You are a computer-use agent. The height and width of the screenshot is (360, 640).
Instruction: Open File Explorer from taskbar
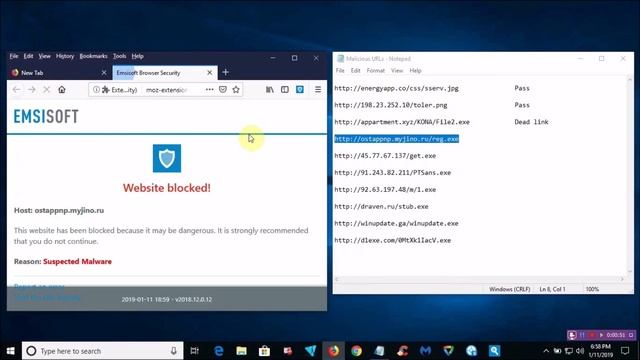click(242, 351)
